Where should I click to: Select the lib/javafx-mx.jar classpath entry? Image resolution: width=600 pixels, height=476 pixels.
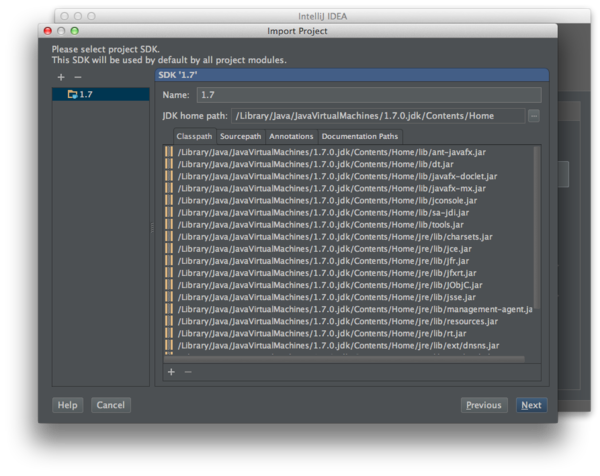tap(331, 188)
